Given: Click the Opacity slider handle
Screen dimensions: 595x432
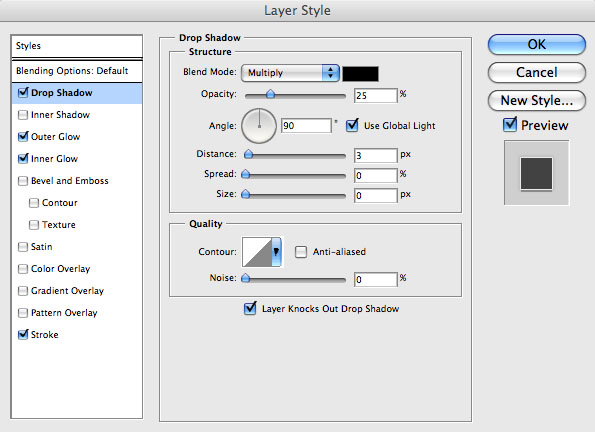Looking at the screenshot, I should click(270, 94).
